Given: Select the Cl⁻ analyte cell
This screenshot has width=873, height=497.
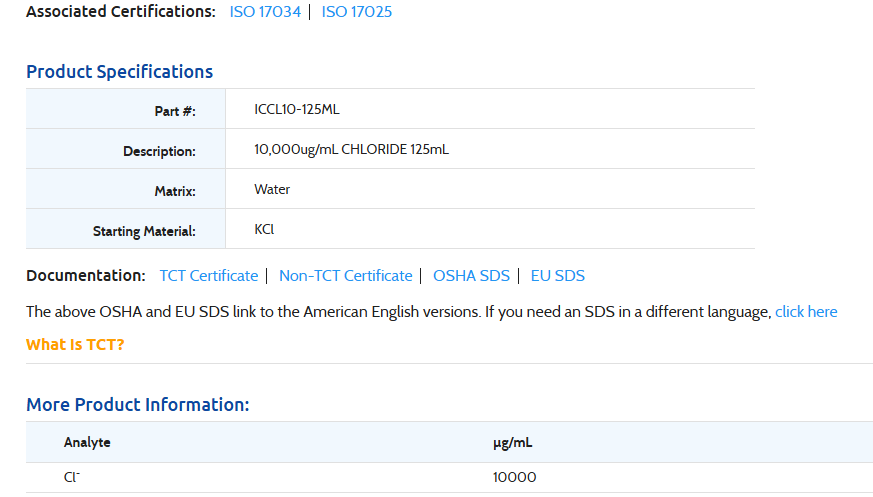Looking at the screenshot, I should (x=72, y=477).
